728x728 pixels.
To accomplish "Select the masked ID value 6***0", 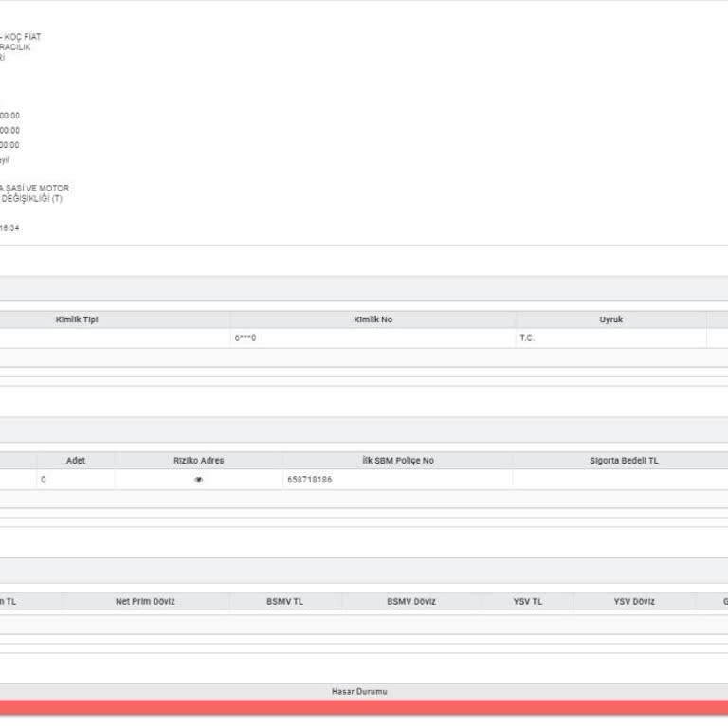I will (246, 338).
